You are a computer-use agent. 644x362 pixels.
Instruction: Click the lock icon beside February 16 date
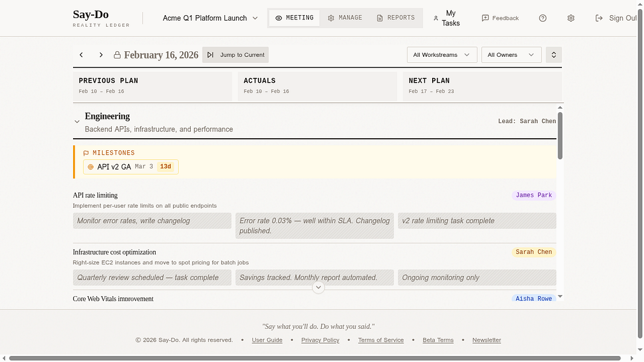(116, 54)
